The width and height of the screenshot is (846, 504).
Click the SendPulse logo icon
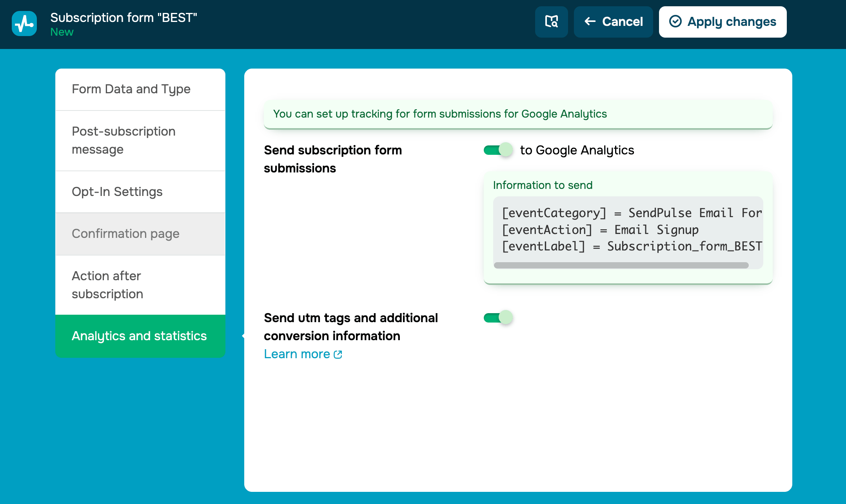[x=24, y=24]
